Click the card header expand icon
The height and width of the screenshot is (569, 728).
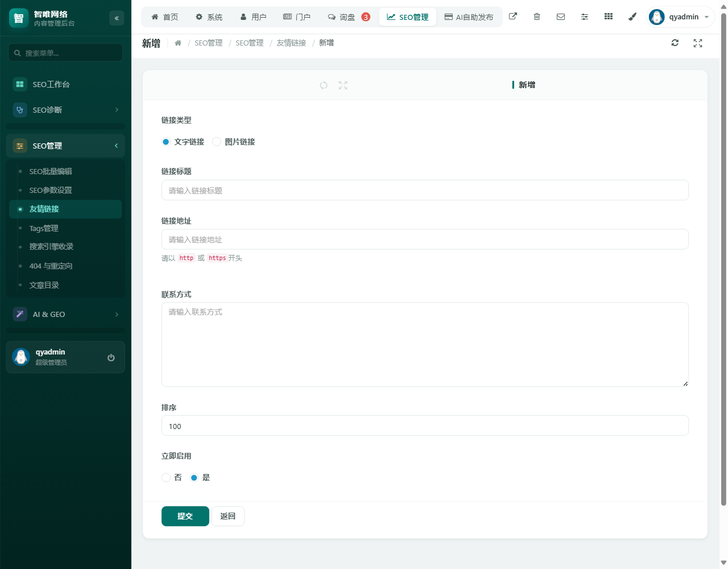coord(343,85)
